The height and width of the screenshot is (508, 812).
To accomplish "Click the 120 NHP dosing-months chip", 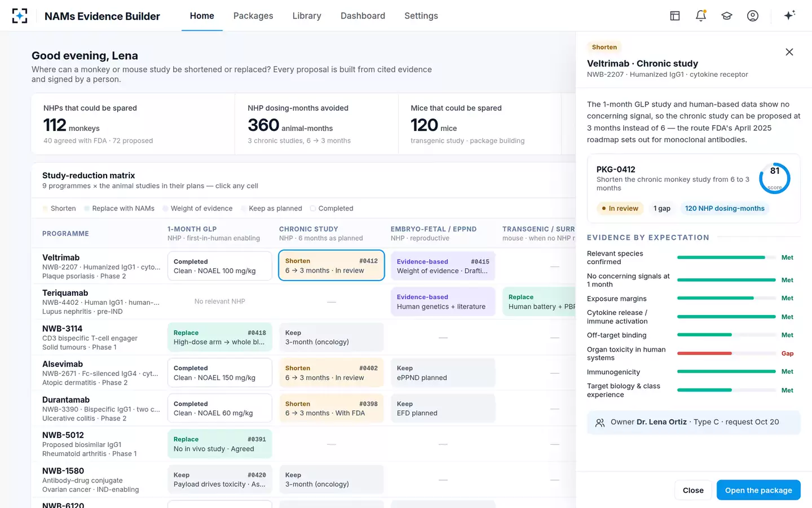I will point(725,208).
